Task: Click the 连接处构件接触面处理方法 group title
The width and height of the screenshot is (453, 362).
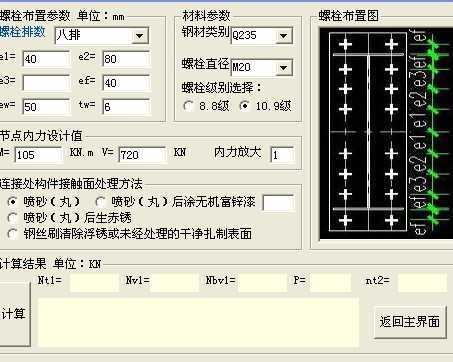Action: click(x=71, y=184)
